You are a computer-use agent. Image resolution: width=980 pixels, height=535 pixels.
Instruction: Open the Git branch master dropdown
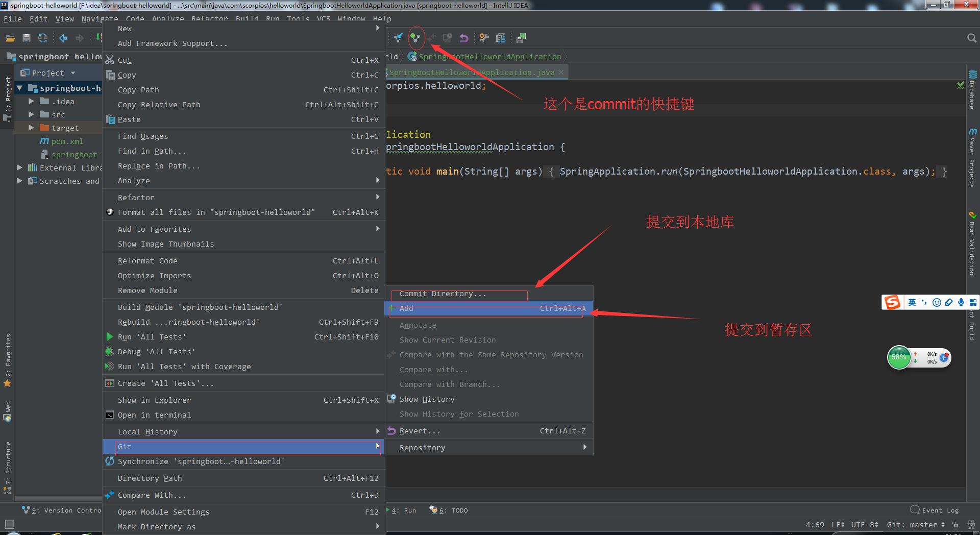pyautogui.click(x=916, y=525)
